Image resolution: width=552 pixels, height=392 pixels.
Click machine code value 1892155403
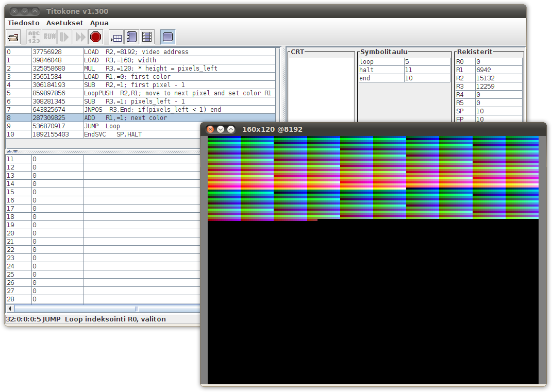click(x=51, y=134)
